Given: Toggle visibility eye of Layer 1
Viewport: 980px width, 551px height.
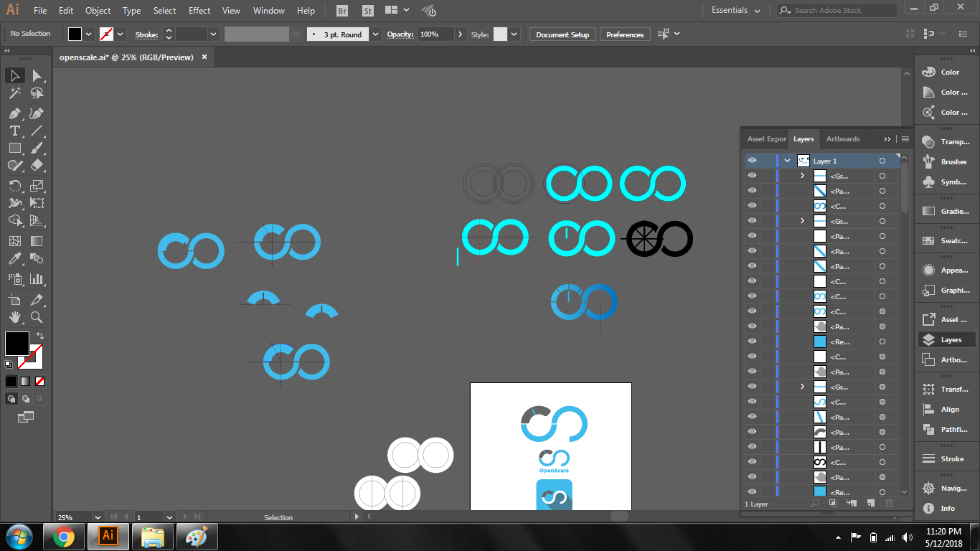Looking at the screenshot, I should coord(752,161).
